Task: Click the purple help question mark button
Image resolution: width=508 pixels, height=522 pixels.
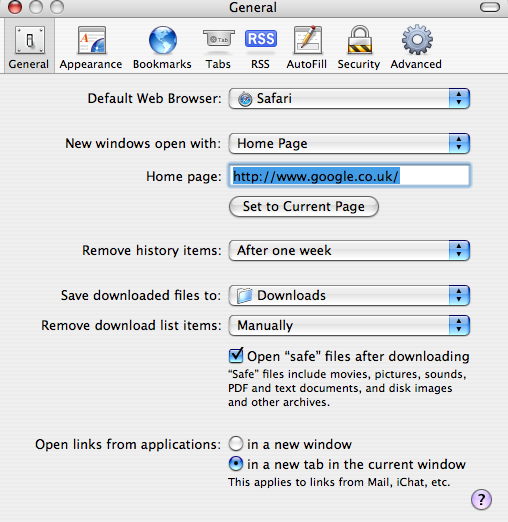Action: (x=481, y=499)
